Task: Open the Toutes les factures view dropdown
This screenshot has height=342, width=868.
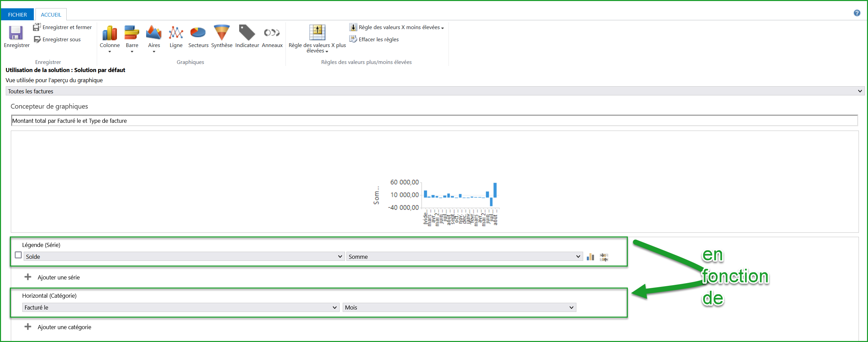Action: (x=435, y=91)
